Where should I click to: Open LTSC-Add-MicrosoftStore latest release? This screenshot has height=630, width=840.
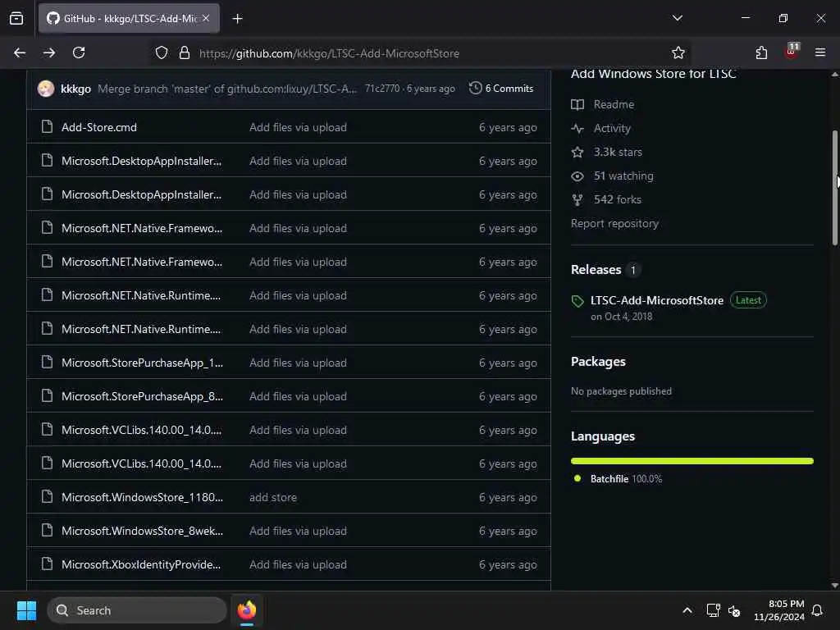coord(657,300)
